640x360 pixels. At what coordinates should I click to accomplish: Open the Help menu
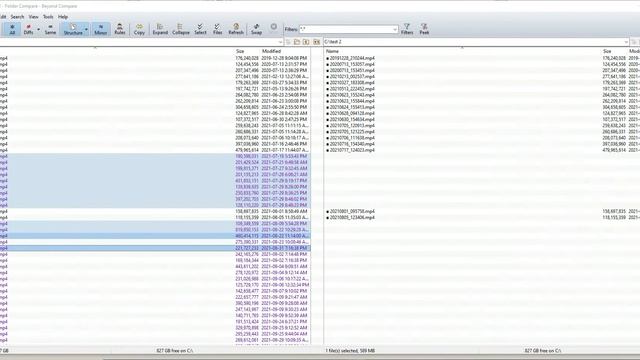63,17
